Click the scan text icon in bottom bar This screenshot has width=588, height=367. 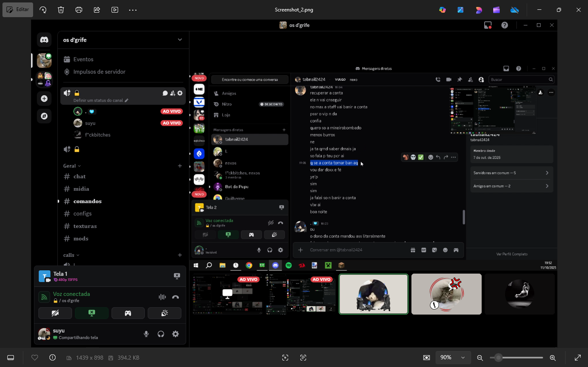(x=303, y=358)
